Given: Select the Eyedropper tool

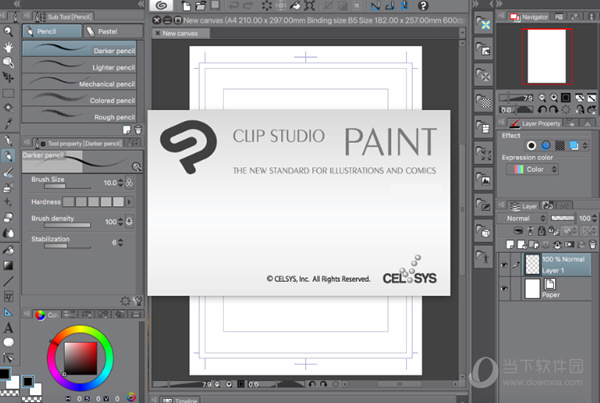Looking at the screenshot, I should click(8, 124).
